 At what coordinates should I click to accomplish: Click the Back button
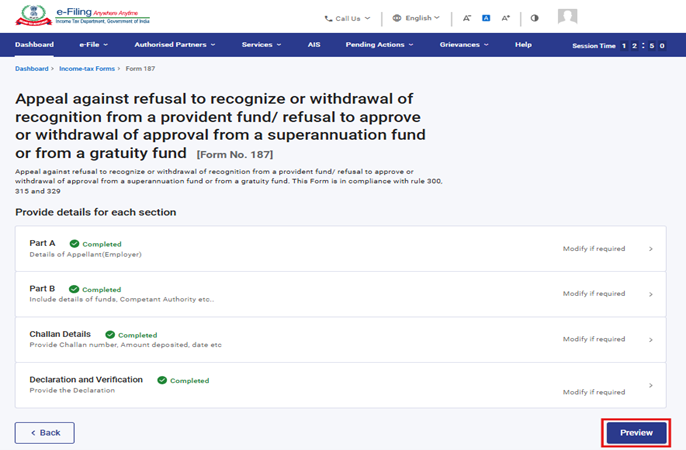(x=45, y=433)
